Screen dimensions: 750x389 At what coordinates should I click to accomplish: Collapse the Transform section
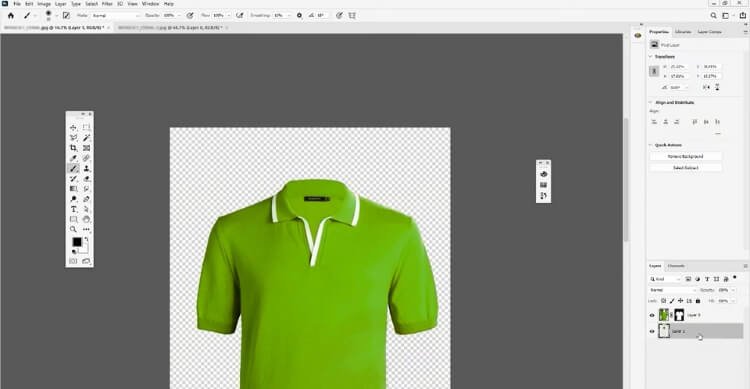(x=651, y=56)
